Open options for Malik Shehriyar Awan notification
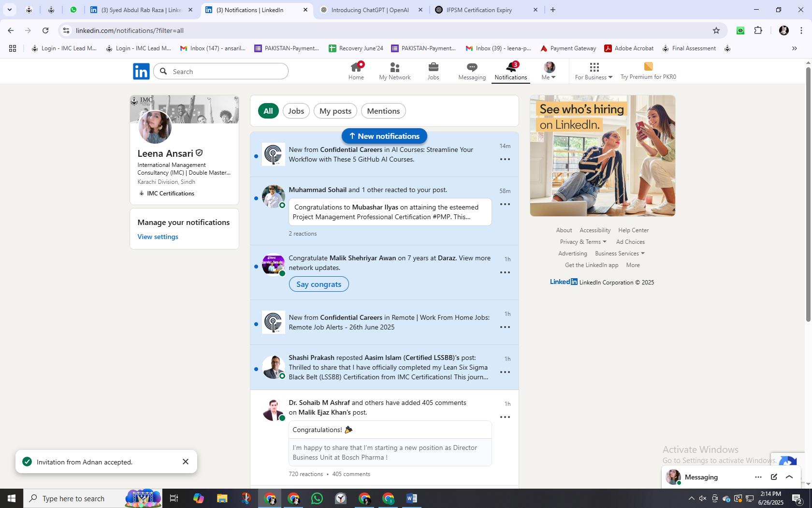Image resolution: width=812 pixels, height=508 pixels. click(x=505, y=272)
